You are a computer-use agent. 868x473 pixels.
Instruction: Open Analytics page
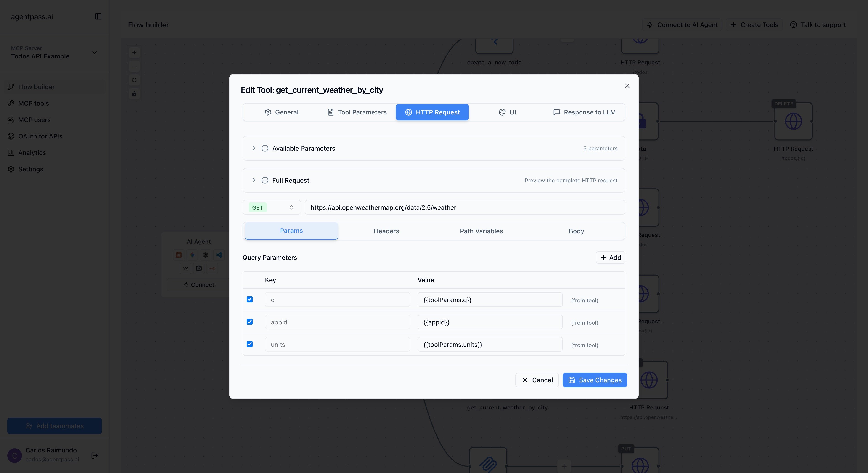[54, 153]
